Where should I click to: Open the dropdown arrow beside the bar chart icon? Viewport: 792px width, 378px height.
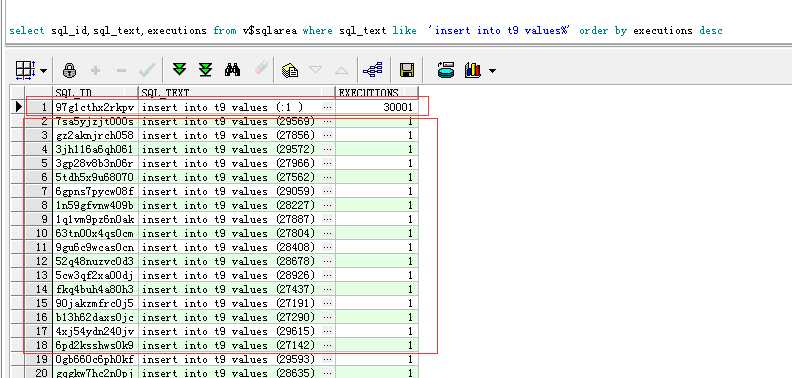(492, 71)
